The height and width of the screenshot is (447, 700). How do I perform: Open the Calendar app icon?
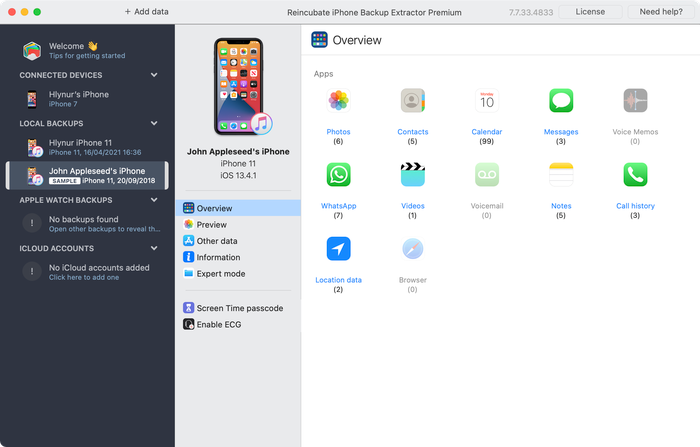click(487, 100)
